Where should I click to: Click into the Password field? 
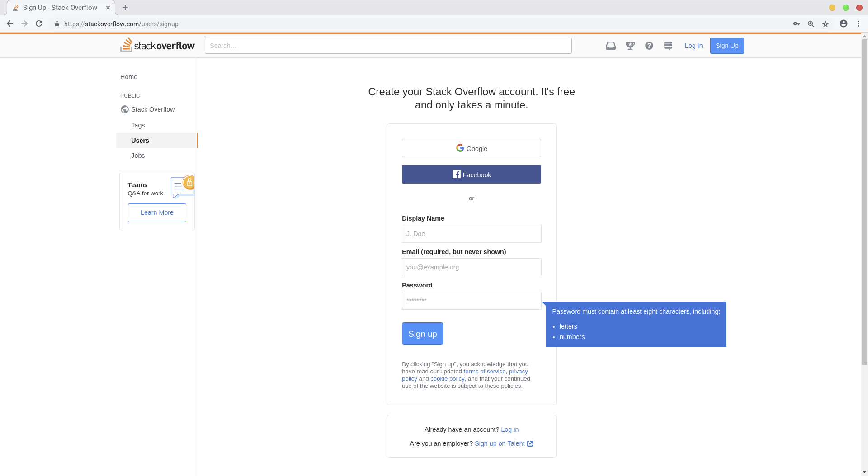(472, 301)
